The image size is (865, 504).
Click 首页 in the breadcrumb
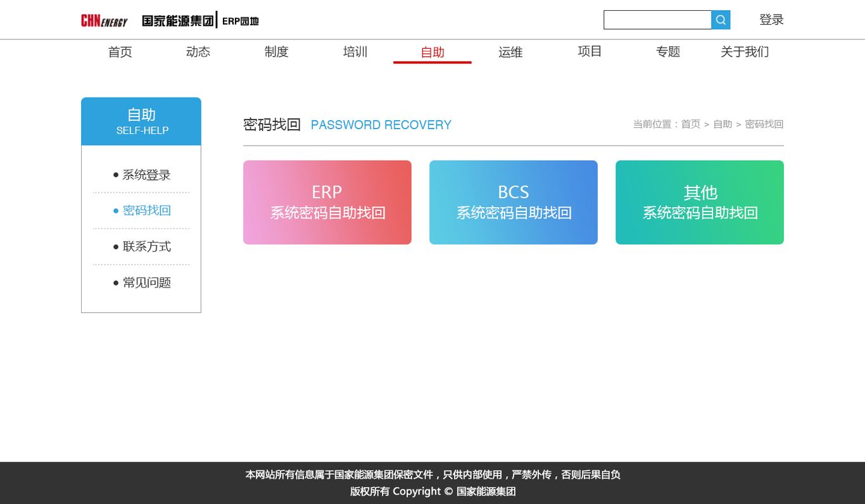[x=691, y=124]
